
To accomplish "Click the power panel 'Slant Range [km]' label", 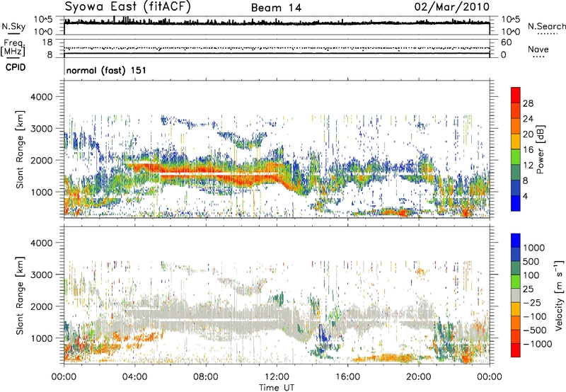I will point(20,149).
